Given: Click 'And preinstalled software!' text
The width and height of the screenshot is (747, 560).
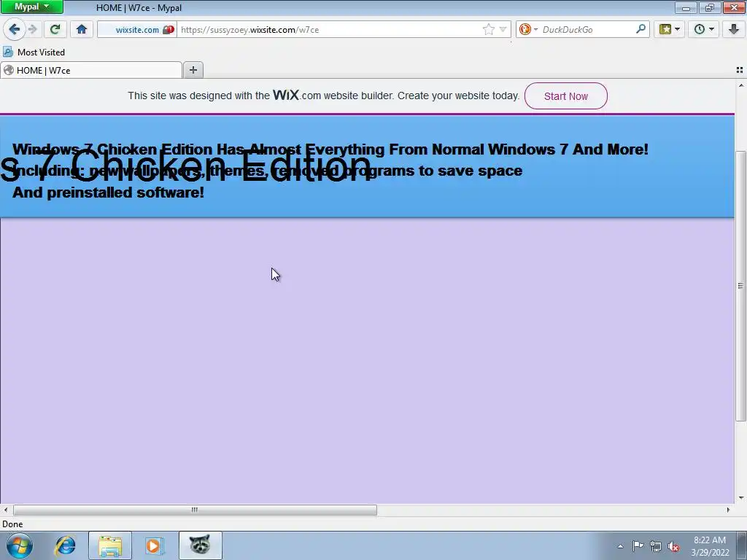Looking at the screenshot, I should [108, 192].
